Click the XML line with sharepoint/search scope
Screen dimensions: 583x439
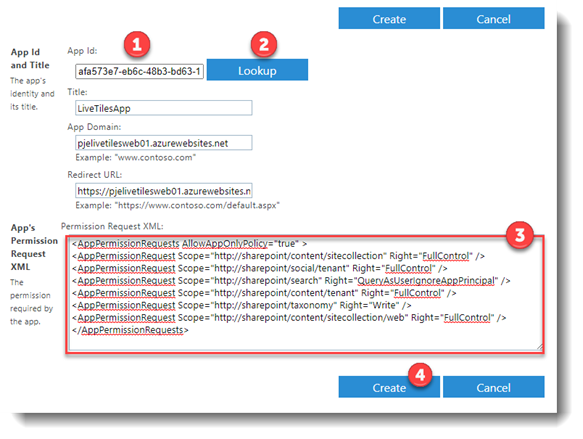coord(291,280)
